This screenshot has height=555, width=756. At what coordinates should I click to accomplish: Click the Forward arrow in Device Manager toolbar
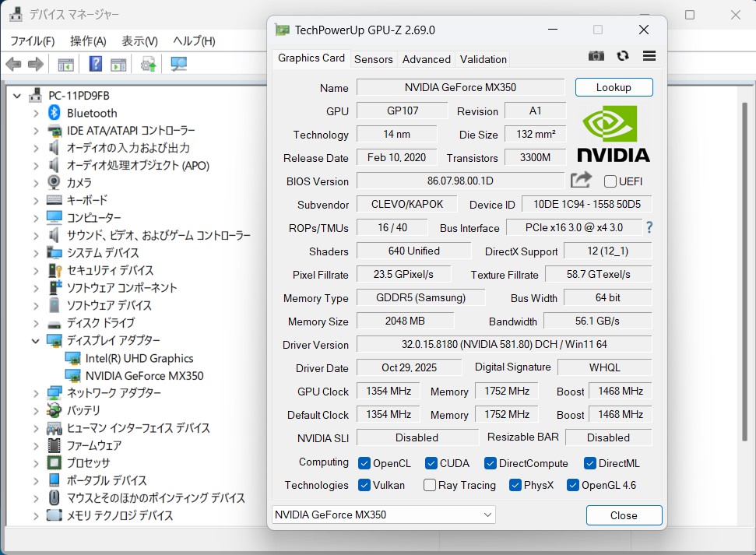coord(36,64)
